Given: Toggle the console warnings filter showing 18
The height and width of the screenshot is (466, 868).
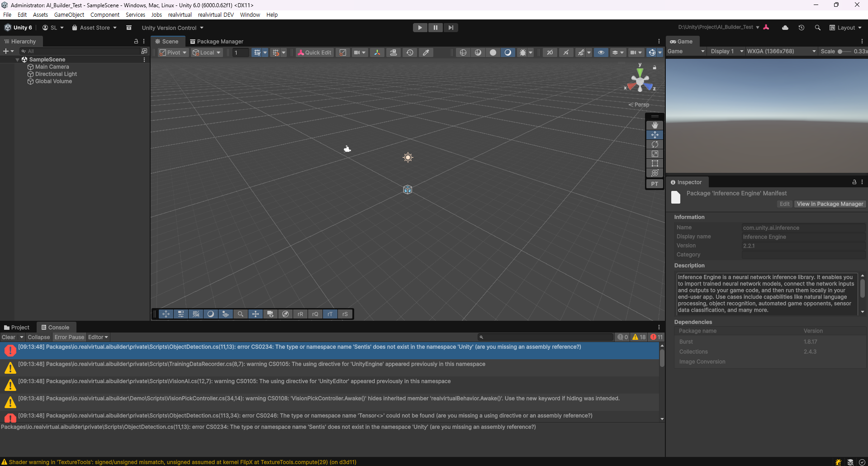Looking at the screenshot, I should 639,337.
